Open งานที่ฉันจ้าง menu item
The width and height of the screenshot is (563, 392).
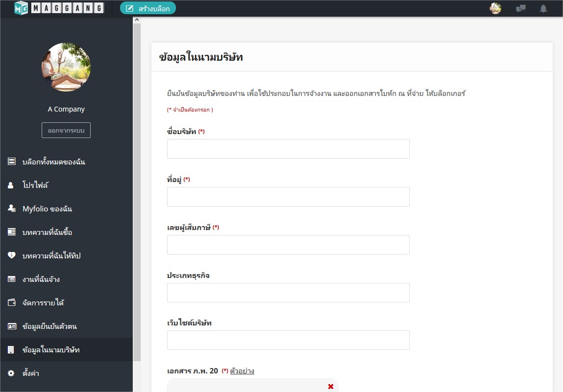[67, 279]
